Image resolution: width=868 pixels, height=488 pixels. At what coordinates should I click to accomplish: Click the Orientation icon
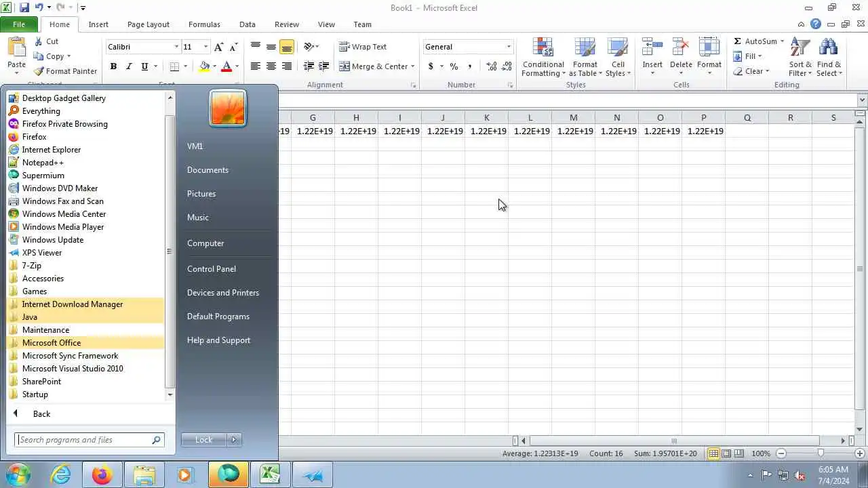coord(309,47)
